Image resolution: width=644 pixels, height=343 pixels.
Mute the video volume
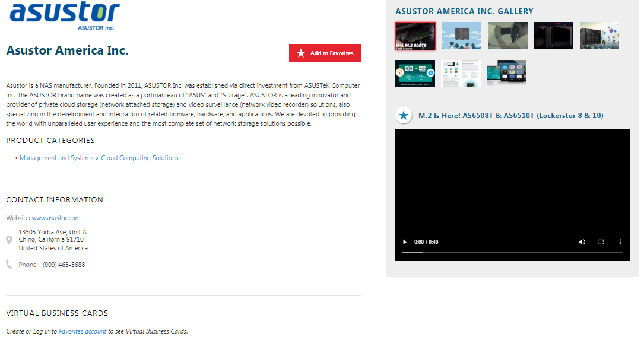(582, 242)
